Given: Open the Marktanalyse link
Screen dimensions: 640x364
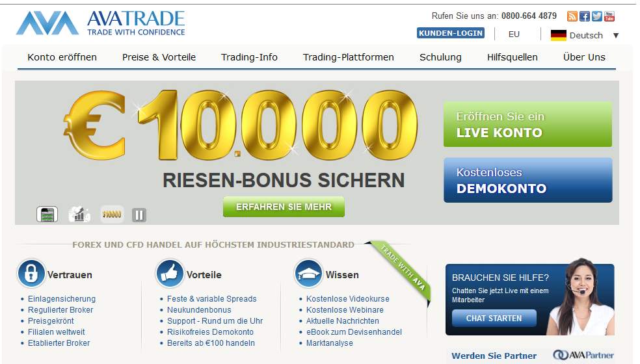Looking at the screenshot, I should point(330,343).
